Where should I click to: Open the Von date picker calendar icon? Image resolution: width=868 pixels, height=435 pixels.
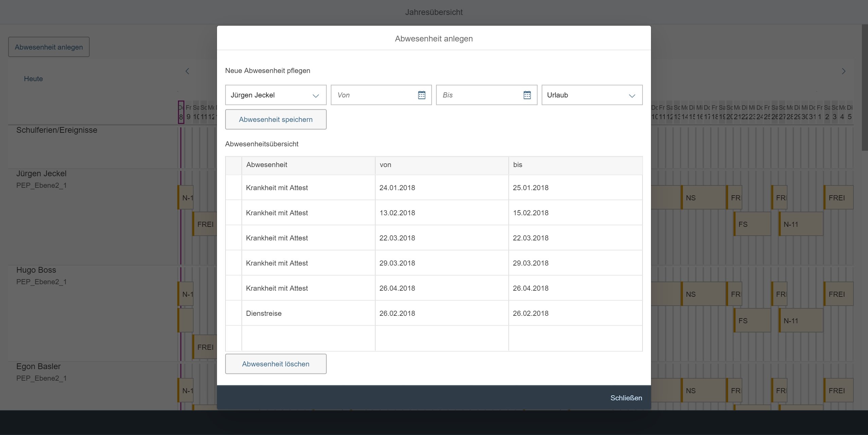(x=421, y=95)
